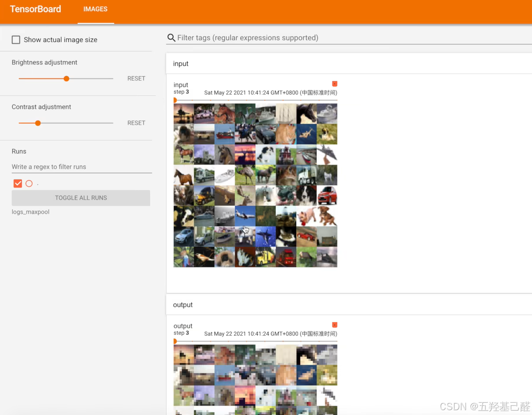This screenshot has height=415, width=532.
Task: Click the Contrast adjustment label
Action: tap(42, 107)
